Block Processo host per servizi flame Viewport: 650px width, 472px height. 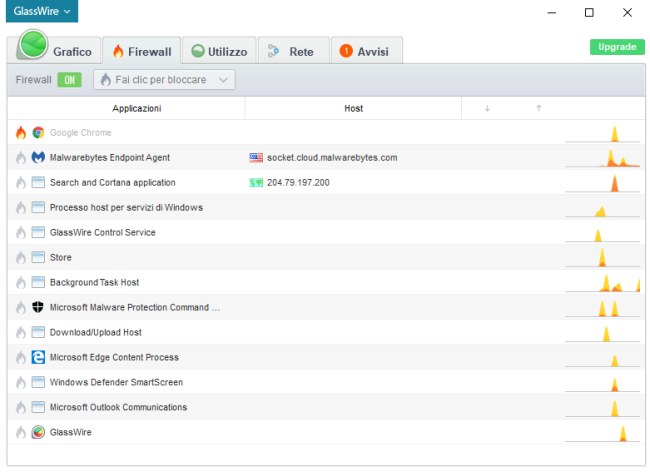coord(21,208)
